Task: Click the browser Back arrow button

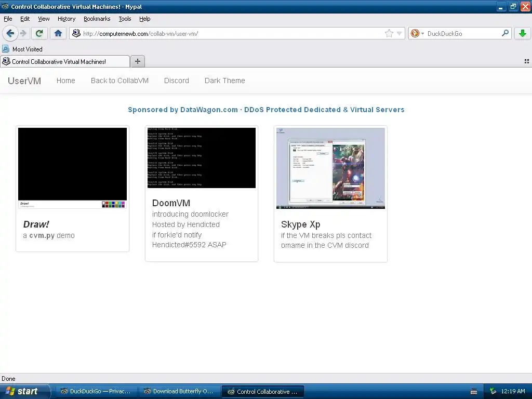Action: (10, 33)
